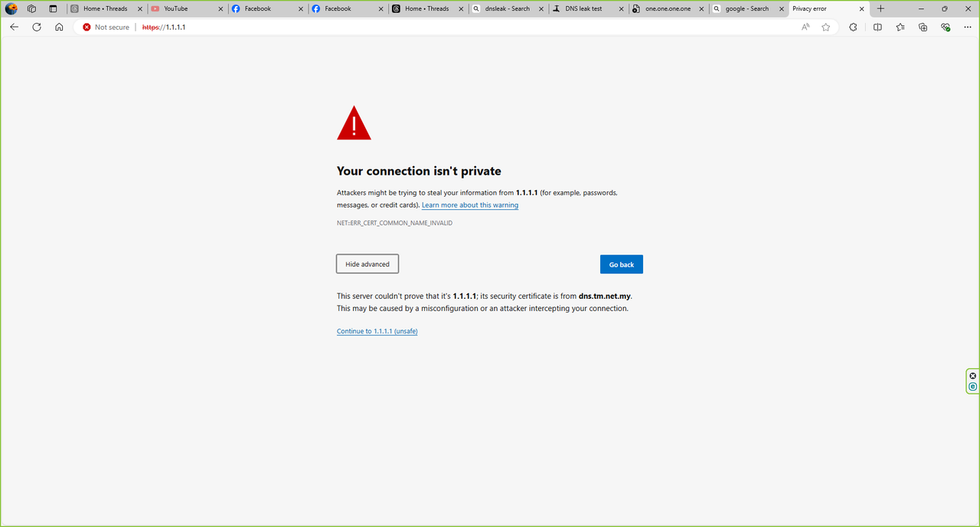Click the green circular side widget icon

point(973,387)
